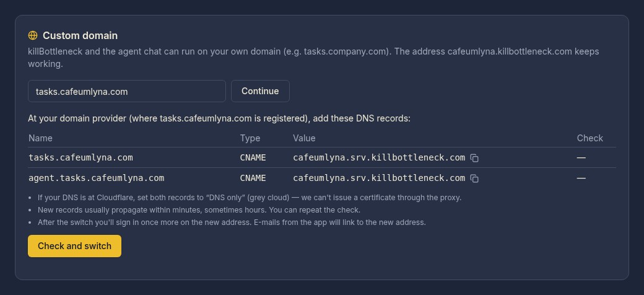
Task: Click CNAME type in agent.tasks row
Action: pyautogui.click(x=253, y=178)
